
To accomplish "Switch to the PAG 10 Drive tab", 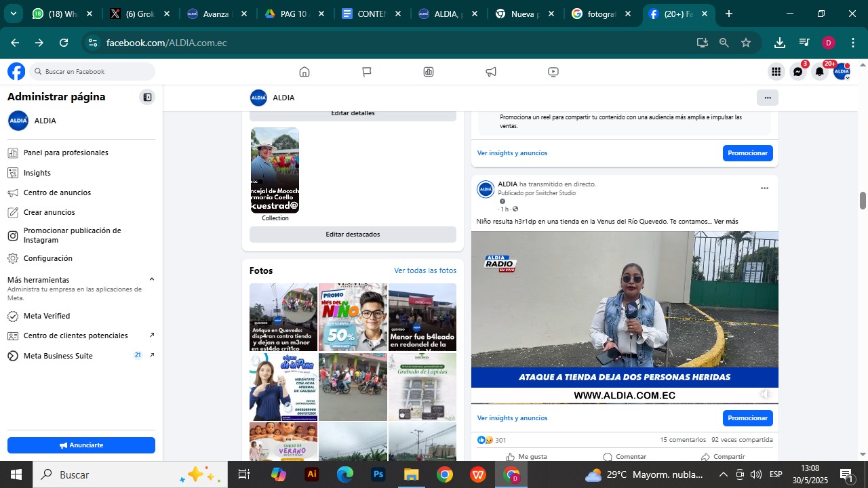I will tap(296, 14).
